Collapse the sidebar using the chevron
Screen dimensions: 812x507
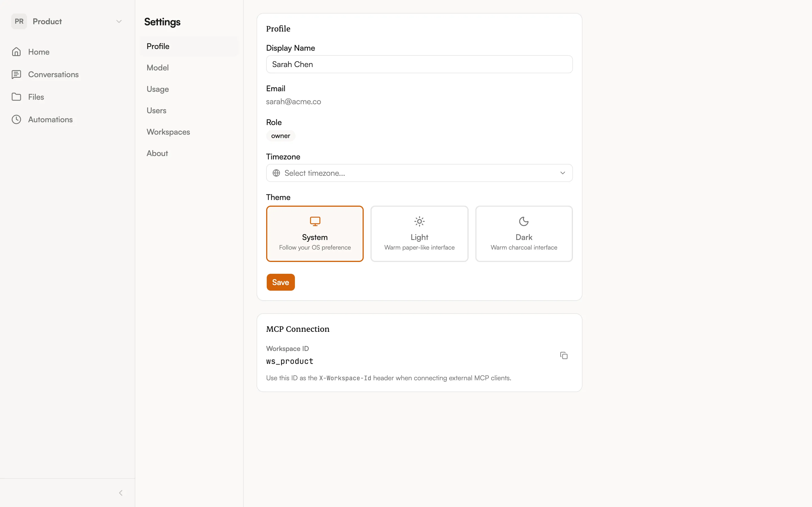point(121,493)
